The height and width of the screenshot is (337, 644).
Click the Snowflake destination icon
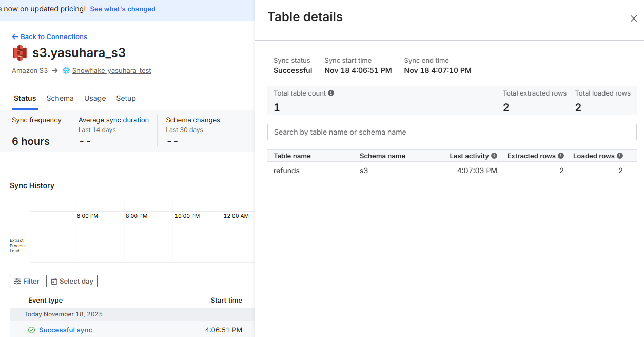(66, 71)
